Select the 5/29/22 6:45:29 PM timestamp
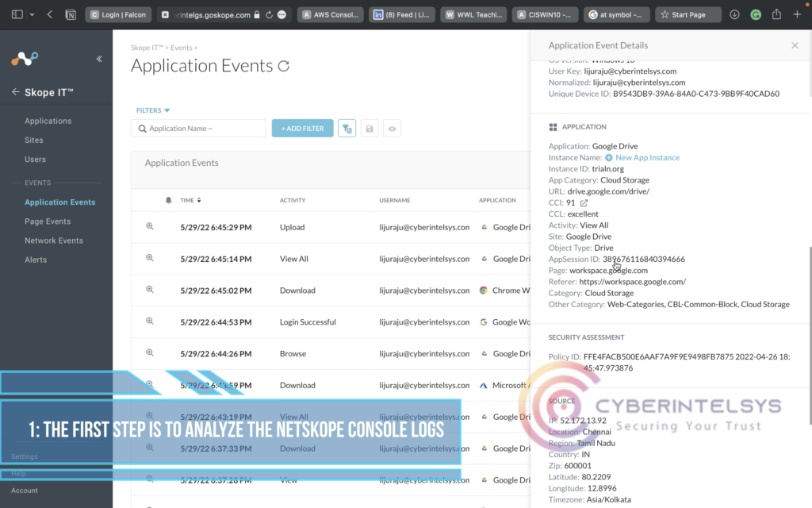The width and height of the screenshot is (812, 508). pos(216,227)
